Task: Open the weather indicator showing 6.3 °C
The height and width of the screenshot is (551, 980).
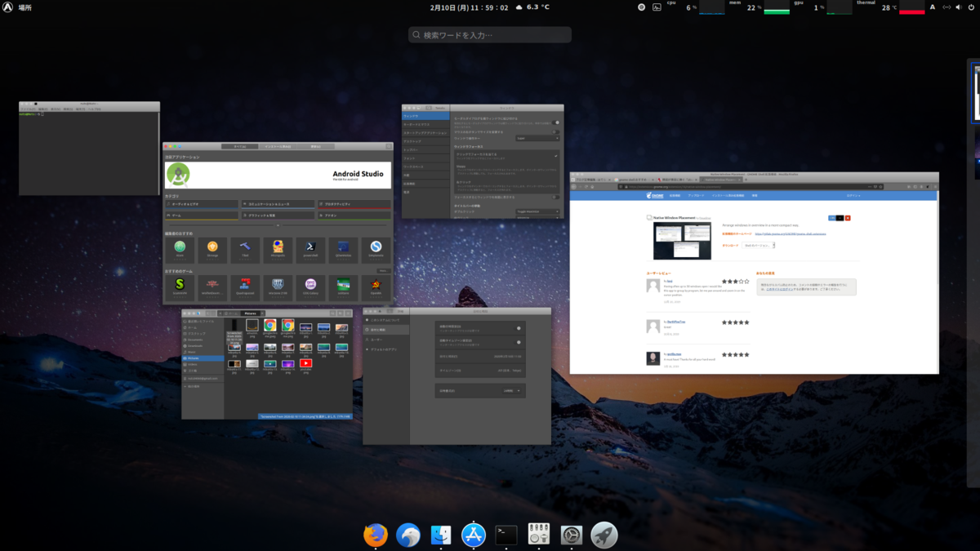Action: pos(533,7)
